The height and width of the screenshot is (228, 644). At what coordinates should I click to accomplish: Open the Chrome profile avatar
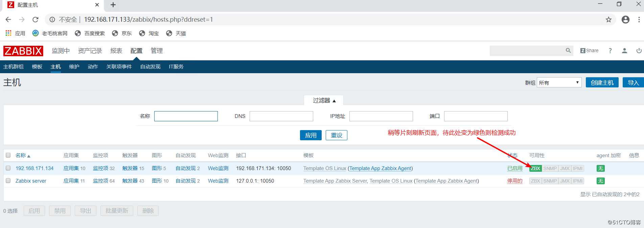[x=626, y=20]
